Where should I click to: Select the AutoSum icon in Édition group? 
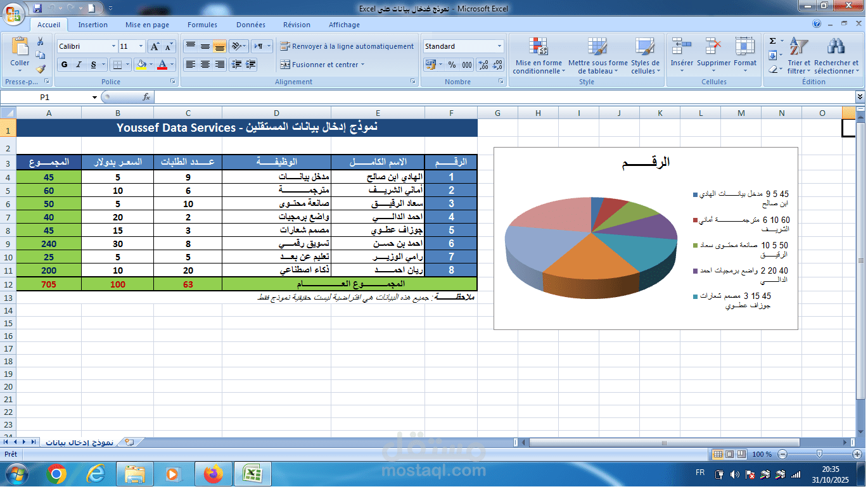pyautogui.click(x=773, y=41)
